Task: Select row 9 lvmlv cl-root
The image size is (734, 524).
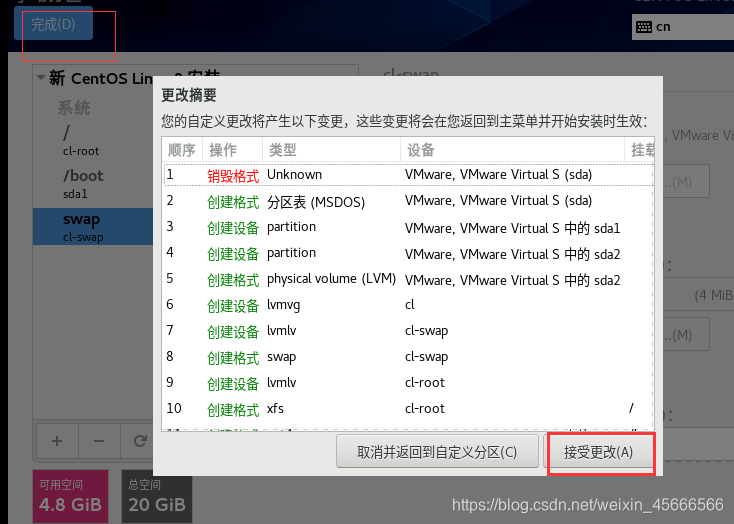Action: (x=408, y=384)
